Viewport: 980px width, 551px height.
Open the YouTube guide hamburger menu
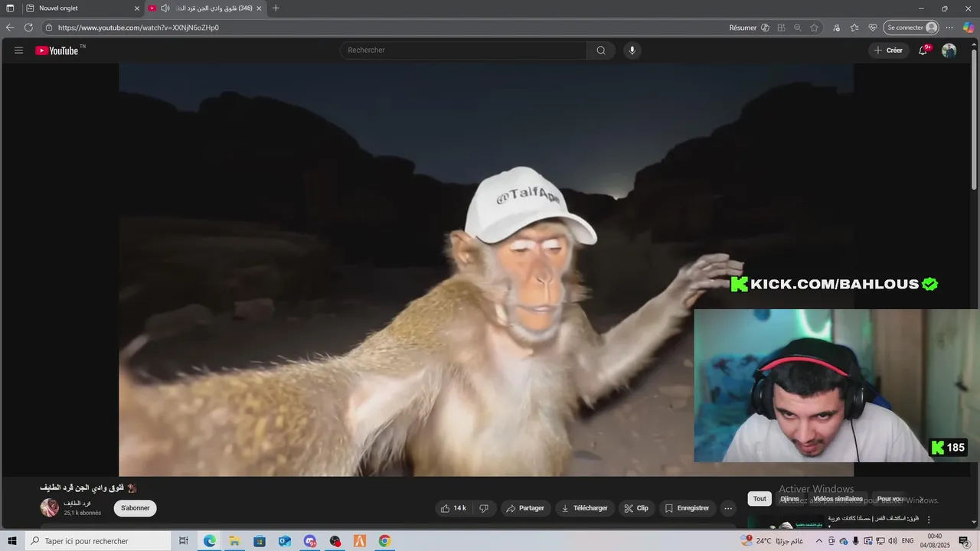[x=18, y=51]
